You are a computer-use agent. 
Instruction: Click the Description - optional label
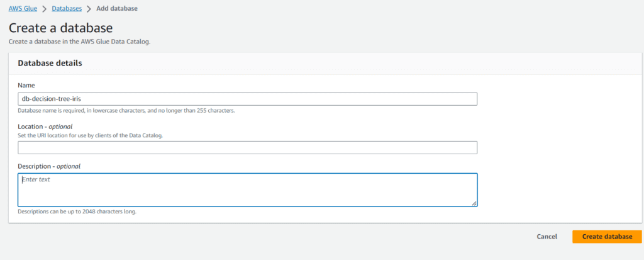point(49,166)
